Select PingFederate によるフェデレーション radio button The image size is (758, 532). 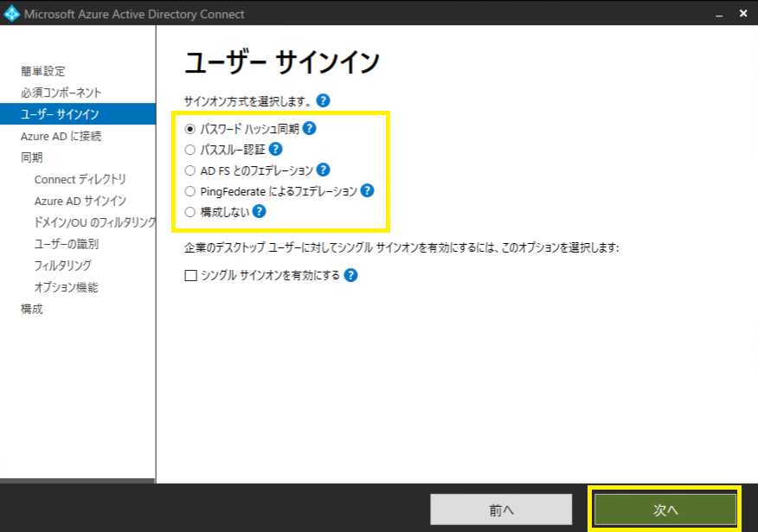point(190,191)
